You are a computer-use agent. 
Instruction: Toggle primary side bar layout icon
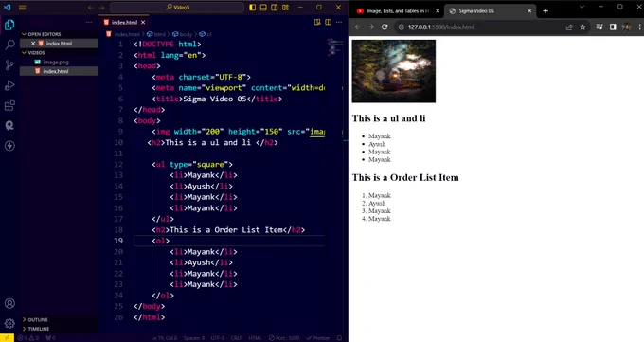tap(252, 8)
